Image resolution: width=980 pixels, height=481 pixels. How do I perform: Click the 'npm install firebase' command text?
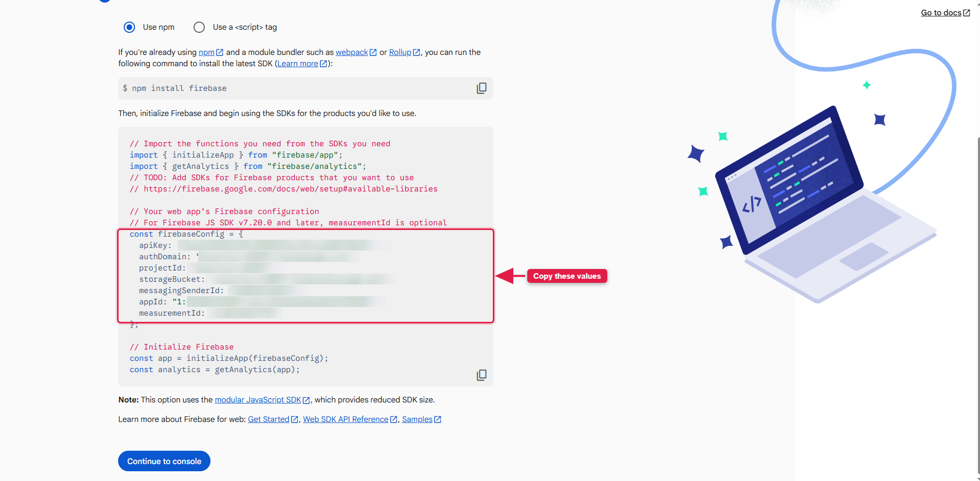(x=179, y=88)
